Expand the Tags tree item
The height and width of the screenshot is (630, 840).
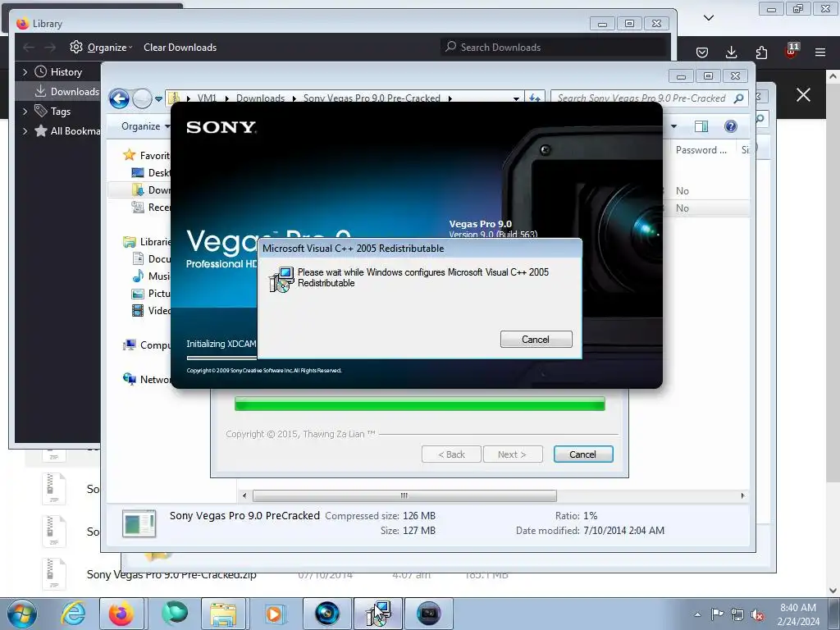click(25, 112)
